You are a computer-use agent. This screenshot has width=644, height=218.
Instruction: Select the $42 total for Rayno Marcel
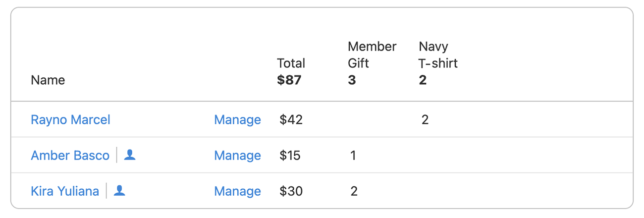291,120
